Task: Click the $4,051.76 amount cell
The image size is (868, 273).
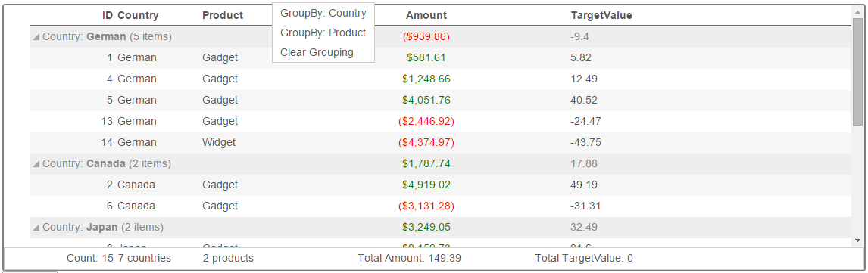Action: [426, 101]
